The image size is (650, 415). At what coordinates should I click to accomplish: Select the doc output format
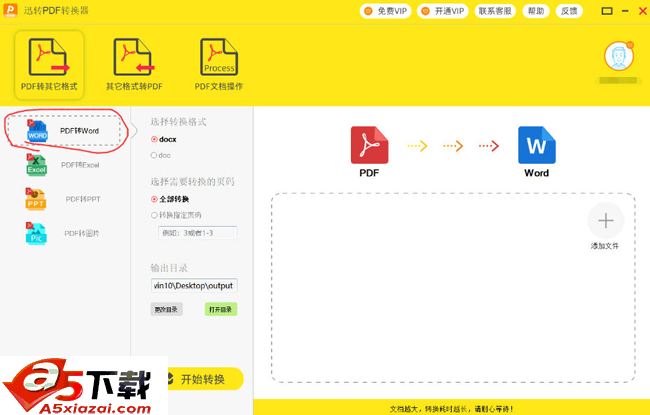[x=161, y=155]
